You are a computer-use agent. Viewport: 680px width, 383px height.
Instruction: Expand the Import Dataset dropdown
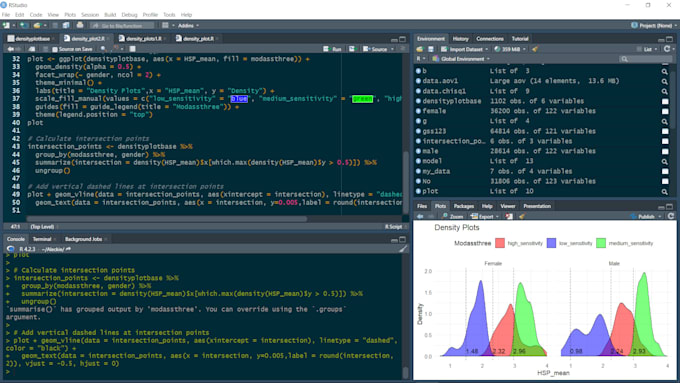point(464,49)
